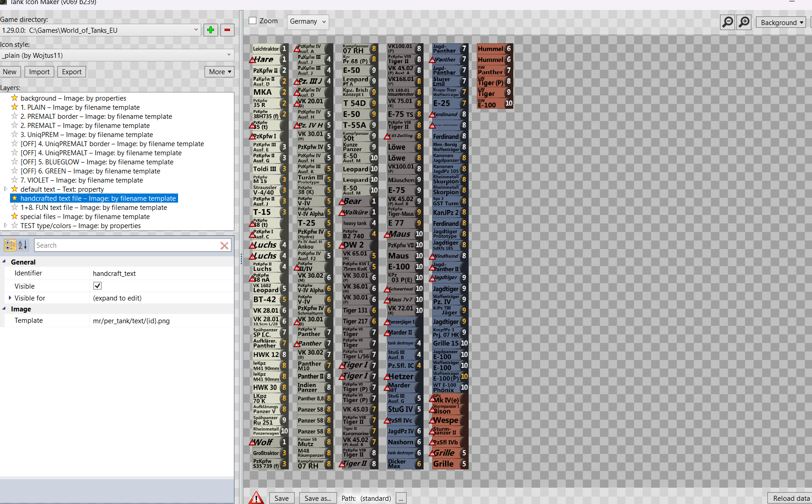Clear the property search with red X

[x=224, y=245]
